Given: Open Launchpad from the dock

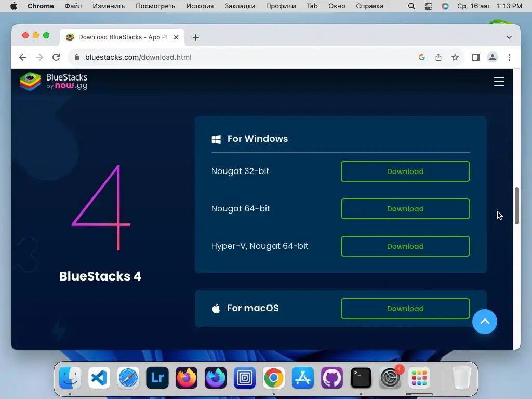Looking at the screenshot, I should point(419,378).
